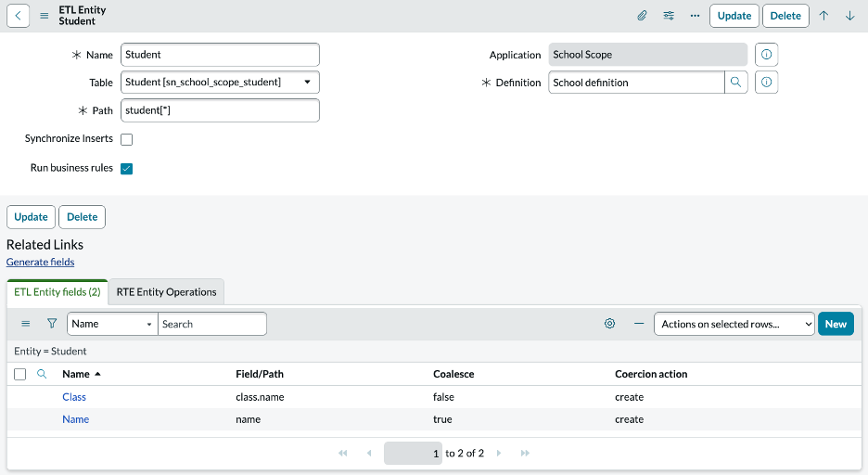
Task: Go to next record with down arrow
Action: [x=849, y=16]
